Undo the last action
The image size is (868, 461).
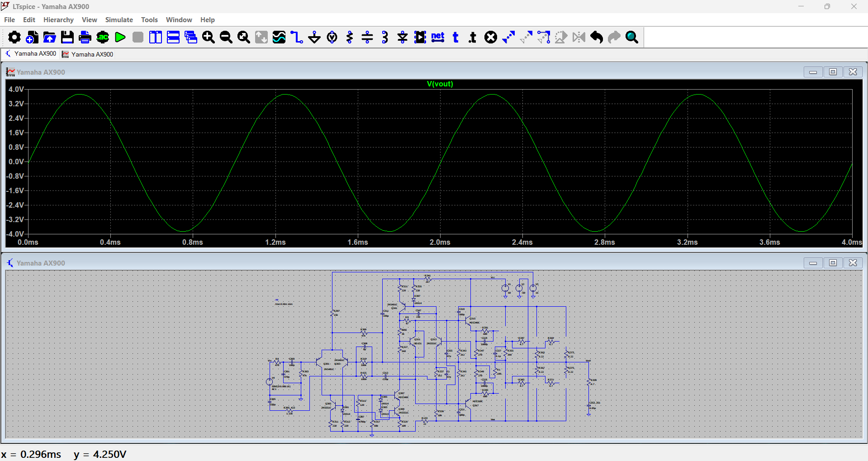(x=597, y=37)
